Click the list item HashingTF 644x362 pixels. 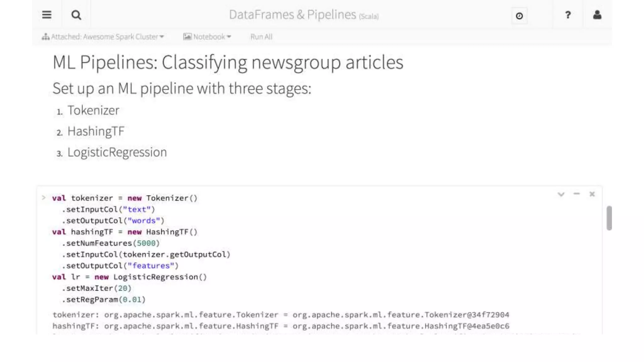point(96,131)
